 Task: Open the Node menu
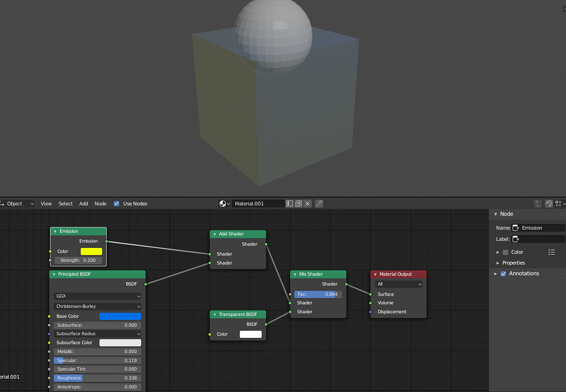pyautogui.click(x=100, y=203)
